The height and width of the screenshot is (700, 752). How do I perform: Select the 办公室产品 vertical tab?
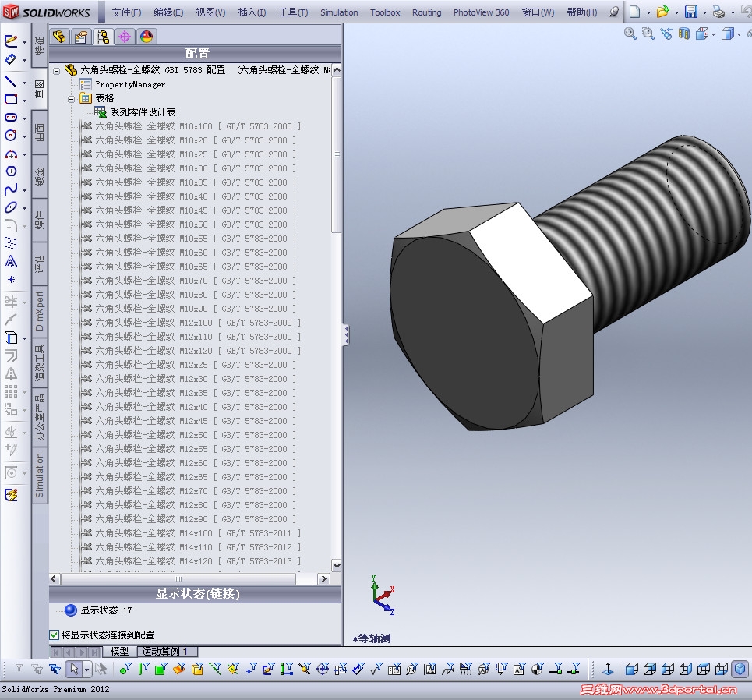40,417
